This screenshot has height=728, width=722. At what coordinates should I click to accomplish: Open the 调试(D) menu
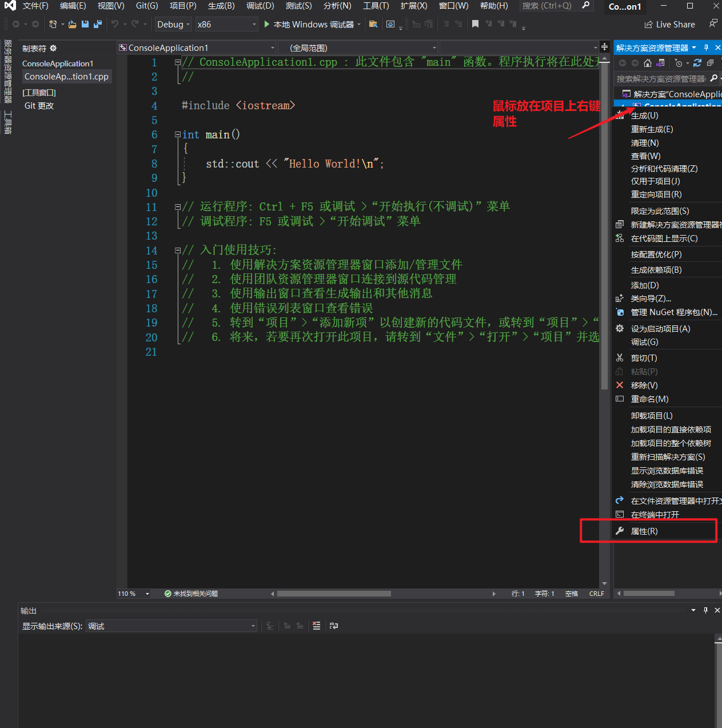click(x=260, y=6)
